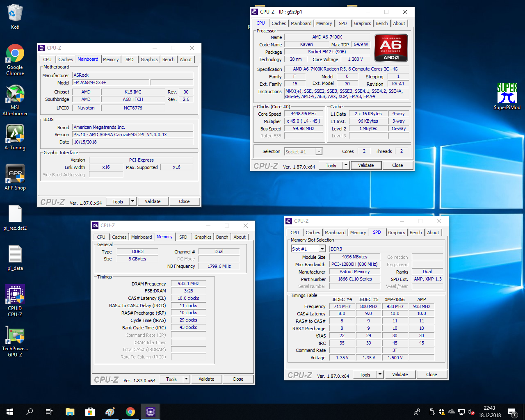The image size is (525, 420).
Task: Click the Windows Defender security tray icon
Action: pos(442,412)
